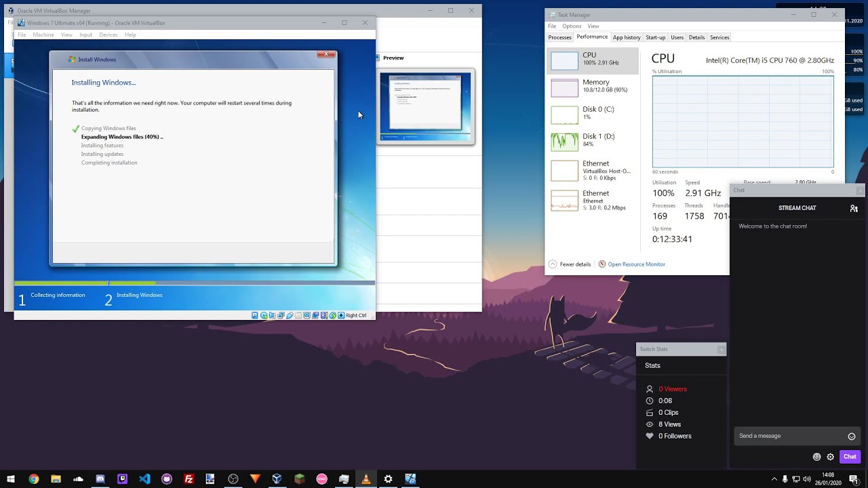Viewport: 868px width, 488px height.
Task: Collapse Task Manager with Fewer details
Action: [570, 264]
